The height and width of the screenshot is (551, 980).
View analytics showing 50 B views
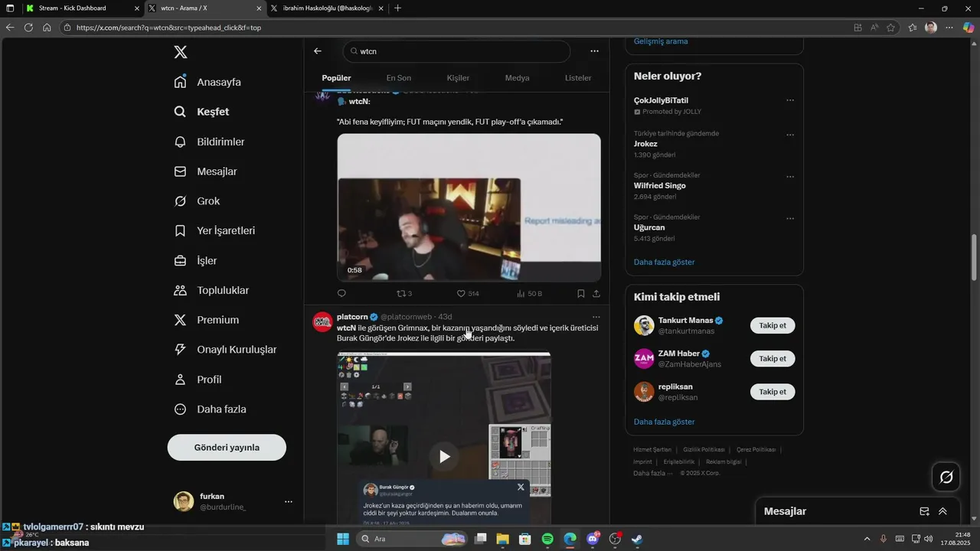click(529, 293)
